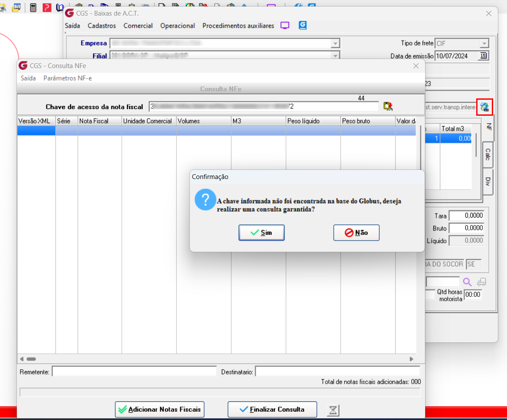Screen dimensions: 507x420
Task: Click the Peso bruto column header
Action: pyautogui.click(x=367, y=121)
